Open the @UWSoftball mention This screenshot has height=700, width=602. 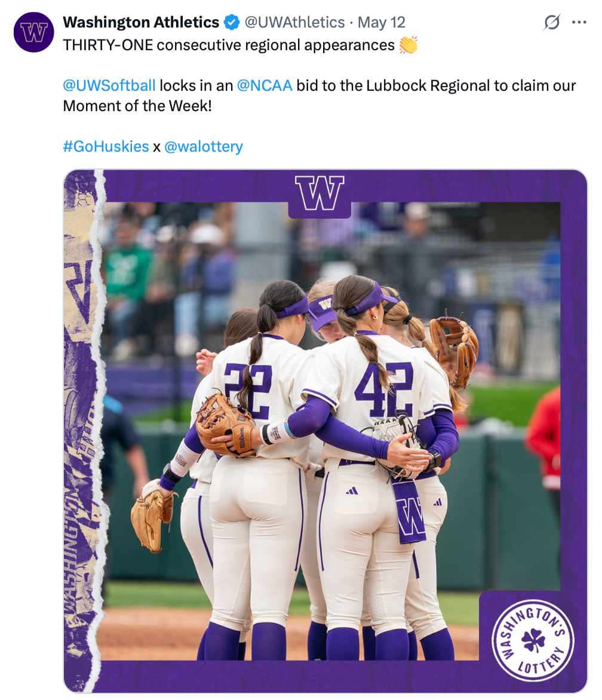point(109,85)
